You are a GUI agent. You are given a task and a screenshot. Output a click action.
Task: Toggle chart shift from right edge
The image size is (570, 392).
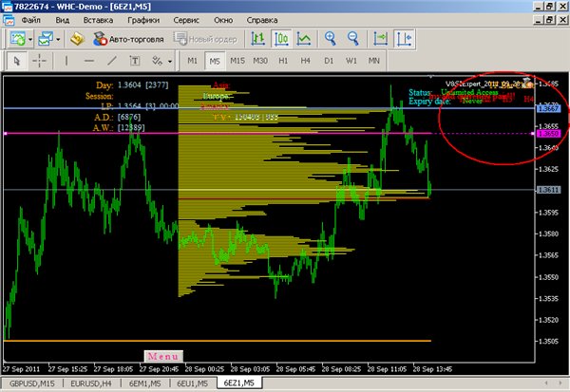click(406, 39)
